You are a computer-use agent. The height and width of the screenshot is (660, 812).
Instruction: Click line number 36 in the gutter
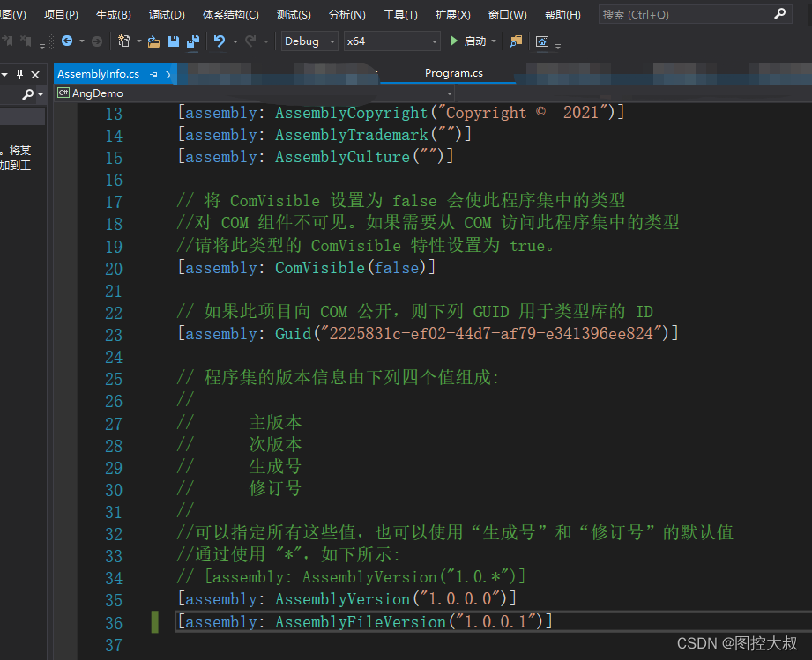click(x=114, y=623)
